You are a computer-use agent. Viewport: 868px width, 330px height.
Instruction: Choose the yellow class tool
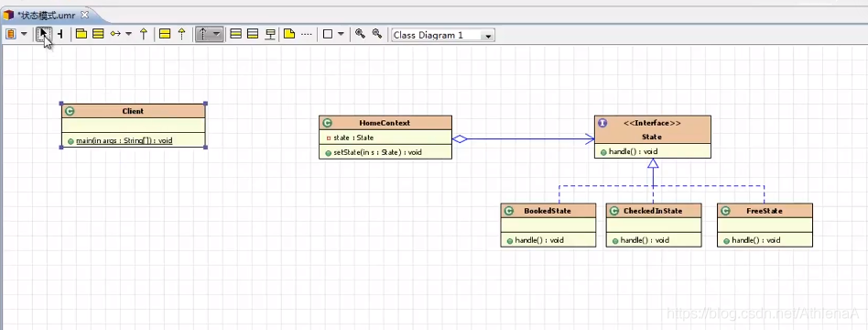click(98, 35)
